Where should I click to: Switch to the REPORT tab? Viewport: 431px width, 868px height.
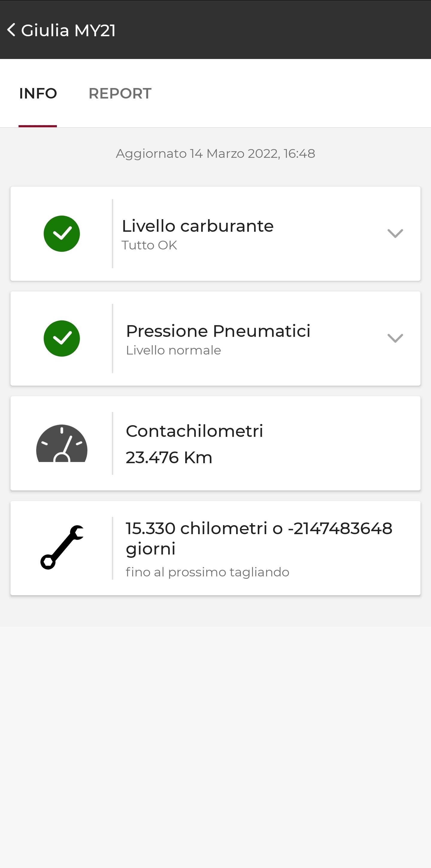point(120,93)
